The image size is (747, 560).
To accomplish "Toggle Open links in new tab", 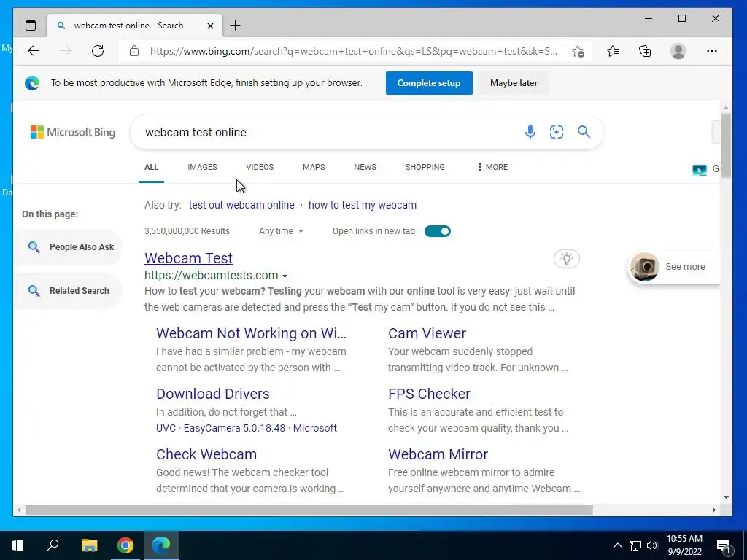I will coord(438,231).
